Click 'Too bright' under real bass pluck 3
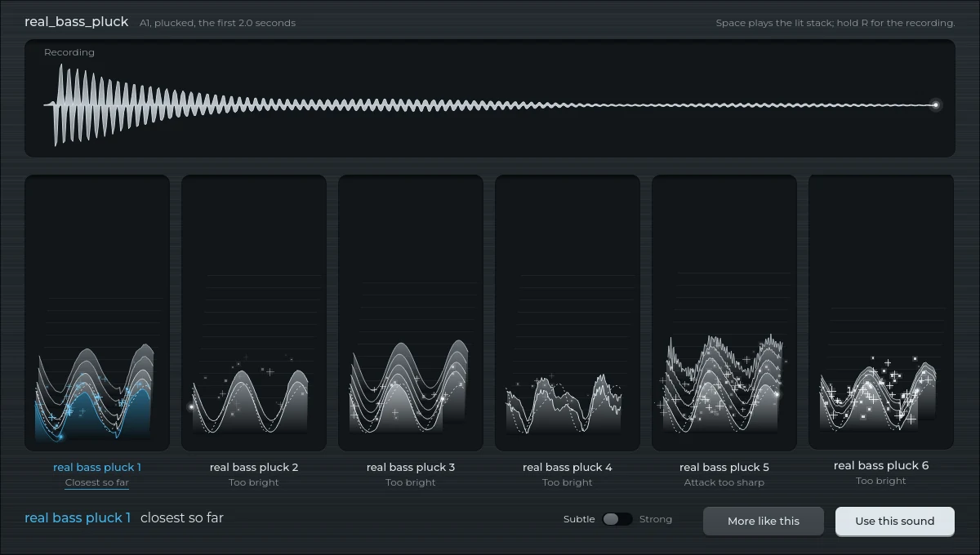 coord(411,482)
